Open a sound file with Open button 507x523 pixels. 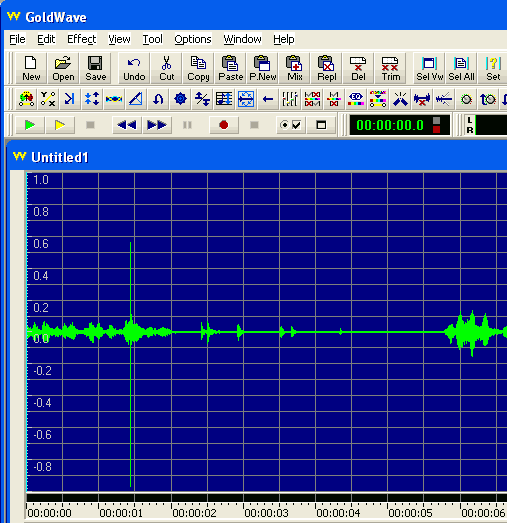63,68
